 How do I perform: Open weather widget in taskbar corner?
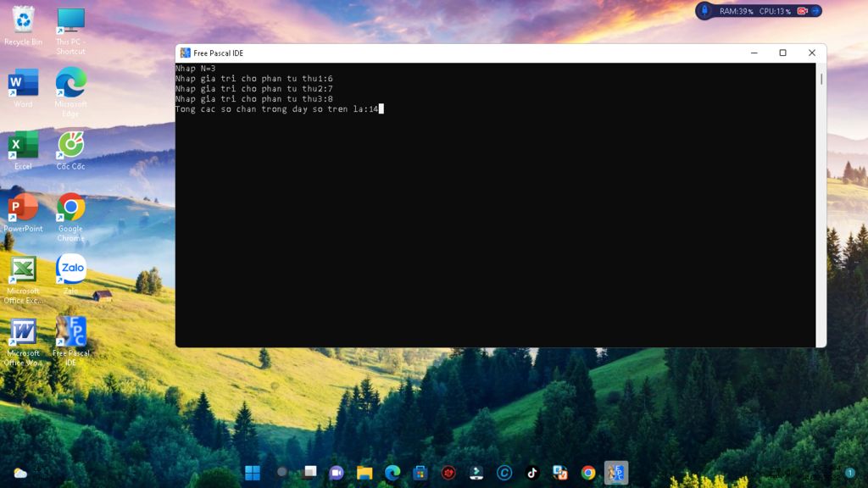tap(20, 473)
